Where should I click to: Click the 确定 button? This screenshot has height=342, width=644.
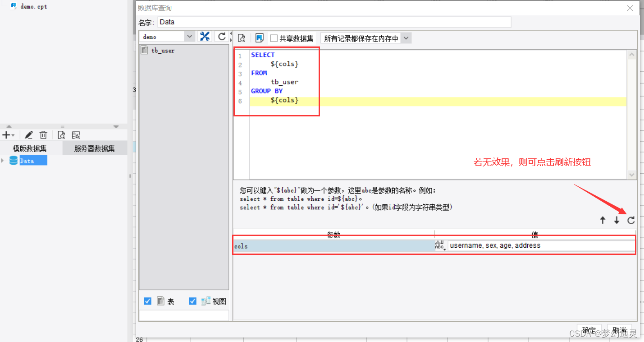coord(589,330)
